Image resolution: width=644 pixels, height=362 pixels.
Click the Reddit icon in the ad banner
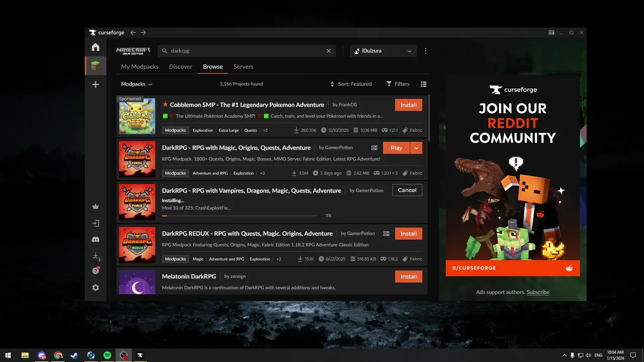point(569,268)
